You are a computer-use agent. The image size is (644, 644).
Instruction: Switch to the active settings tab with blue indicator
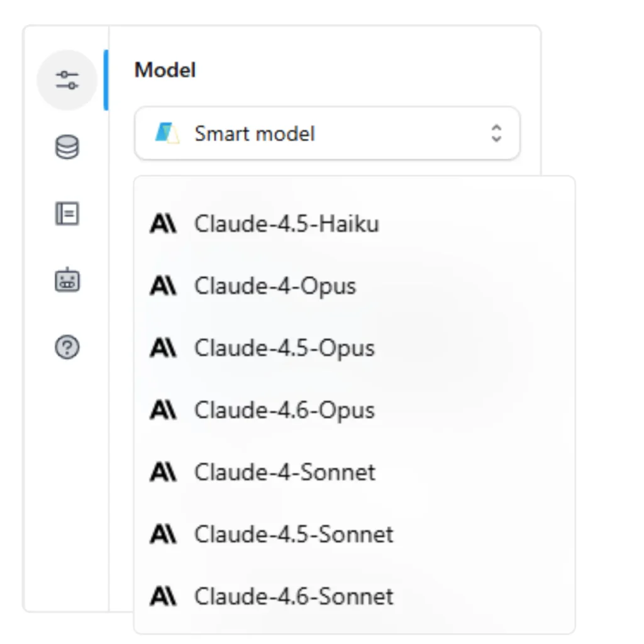point(67,80)
